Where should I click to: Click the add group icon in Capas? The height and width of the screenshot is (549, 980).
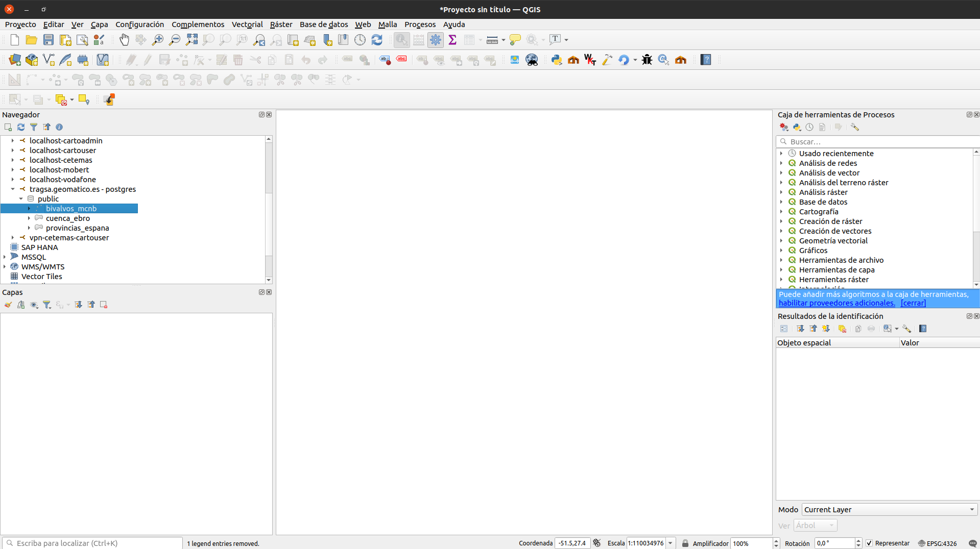coord(21,305)
